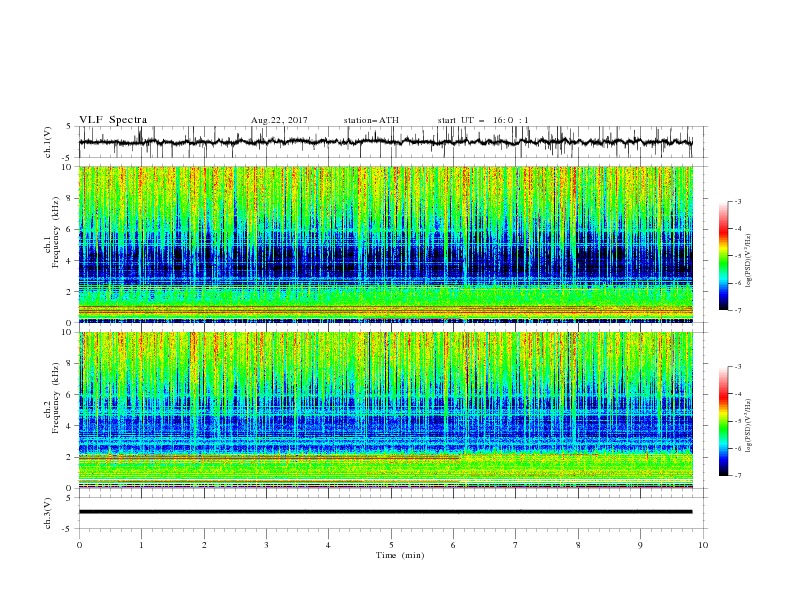Click the "6" minute tick label on the time axis

click(x=453, y=545)
